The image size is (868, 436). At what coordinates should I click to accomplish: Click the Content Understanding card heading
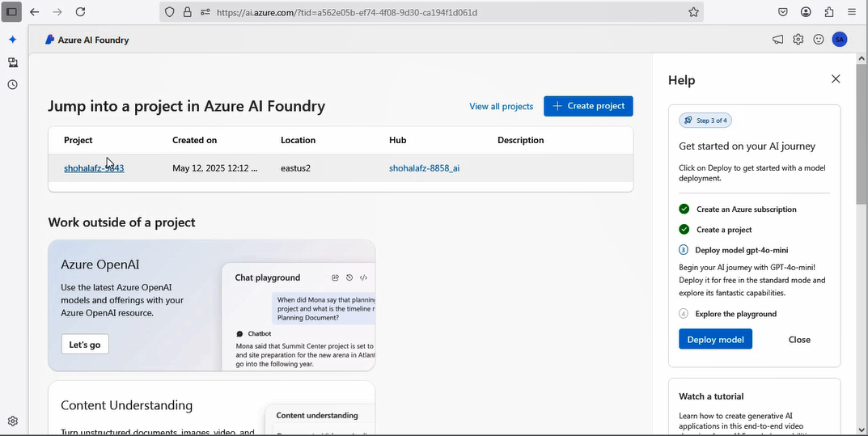point(127,405)
